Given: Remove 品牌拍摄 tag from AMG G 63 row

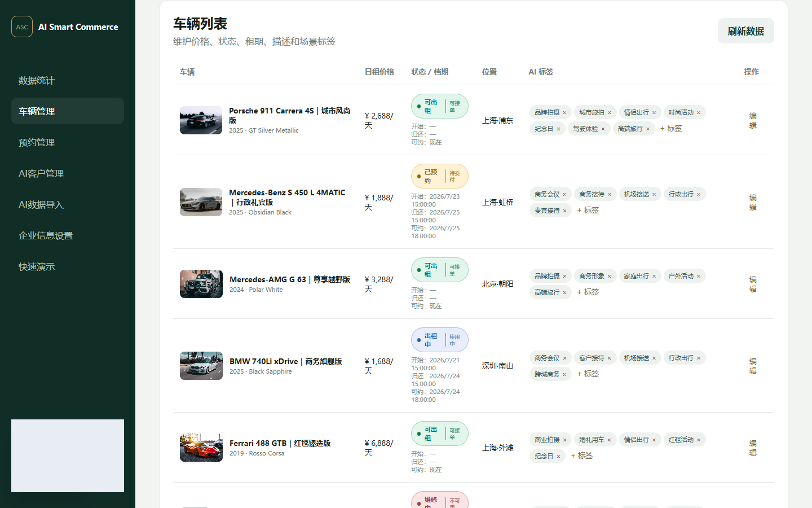Looking at the screenshot, I should click(564, 276).
